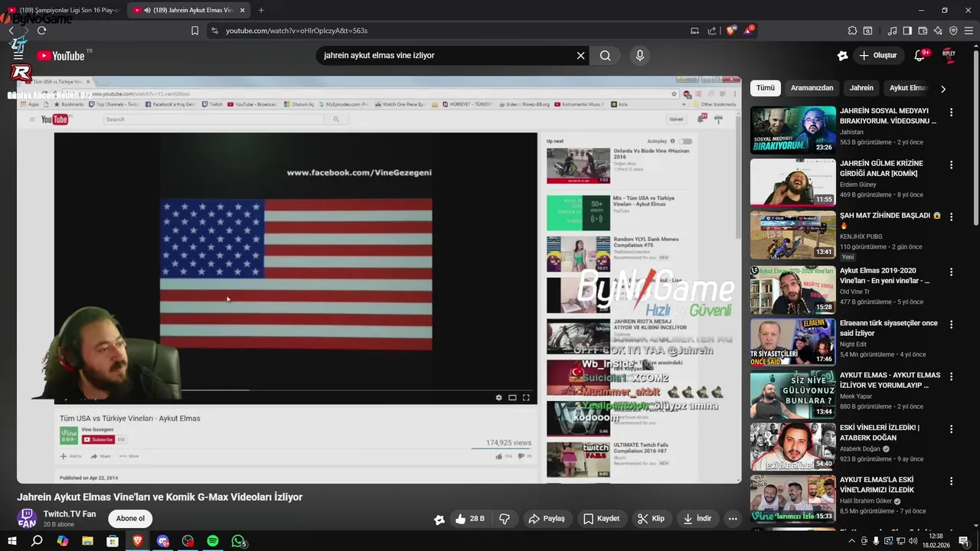Open the options menu for AYKUT ELMAS'LA ESKİ video
The image size is (980, 551).
coord(951,481)
